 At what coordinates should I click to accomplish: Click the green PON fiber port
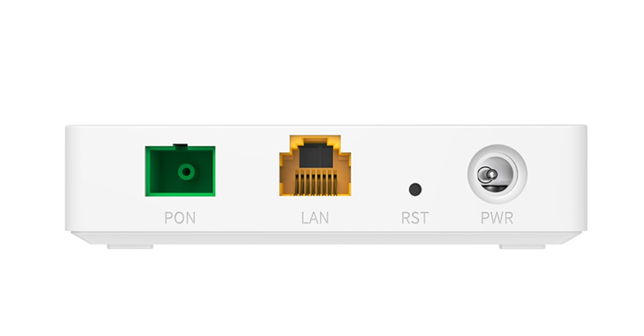[180, 171]
